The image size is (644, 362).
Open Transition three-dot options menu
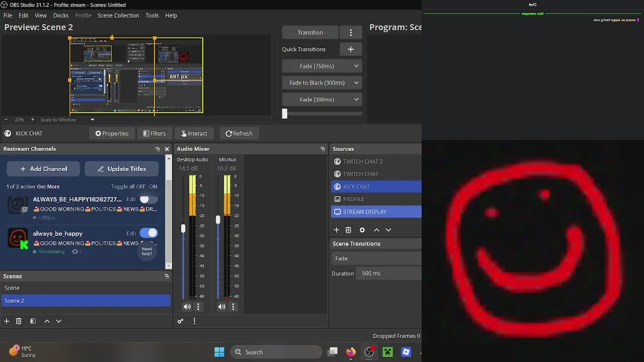[351, 33]
